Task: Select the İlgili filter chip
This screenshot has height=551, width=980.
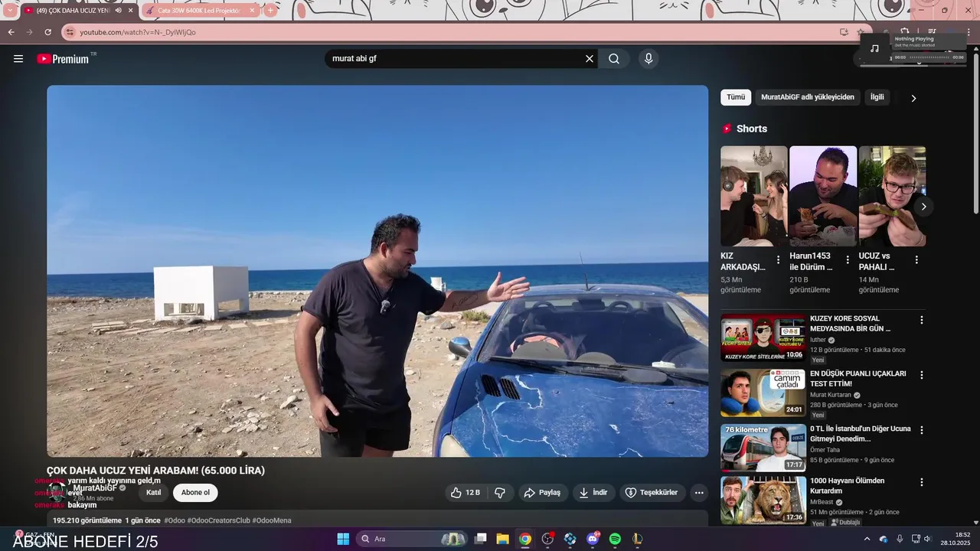Action: [x=877, y=97]
